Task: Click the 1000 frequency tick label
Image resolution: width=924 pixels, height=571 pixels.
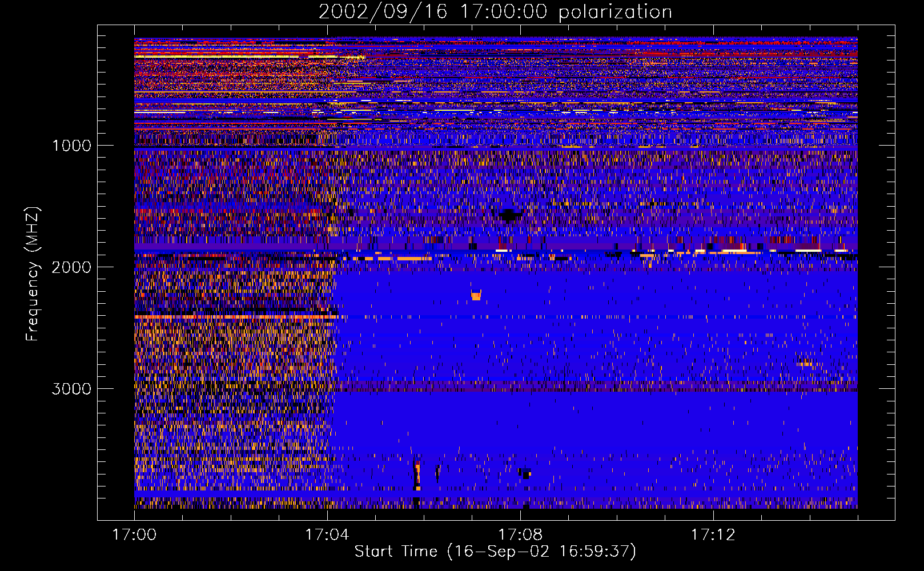Action: (71, 146)
